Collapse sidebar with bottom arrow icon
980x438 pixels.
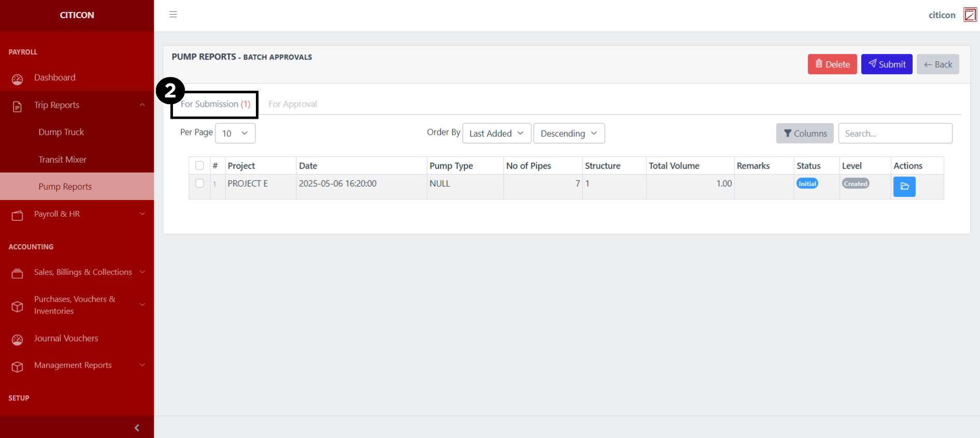(137, 428)
